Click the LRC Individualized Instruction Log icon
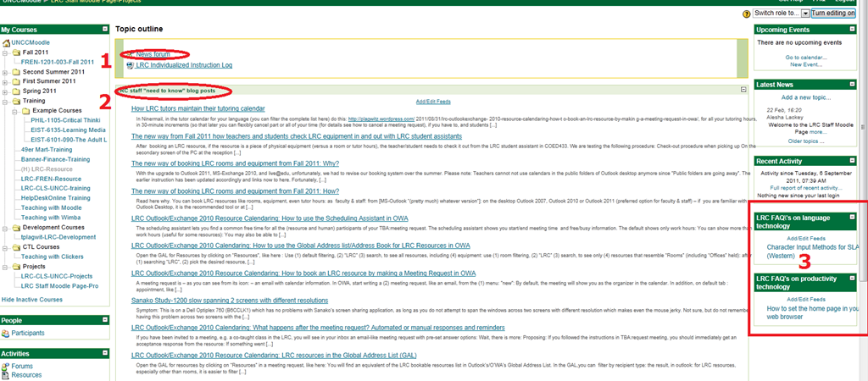 [x=130, y=65]
